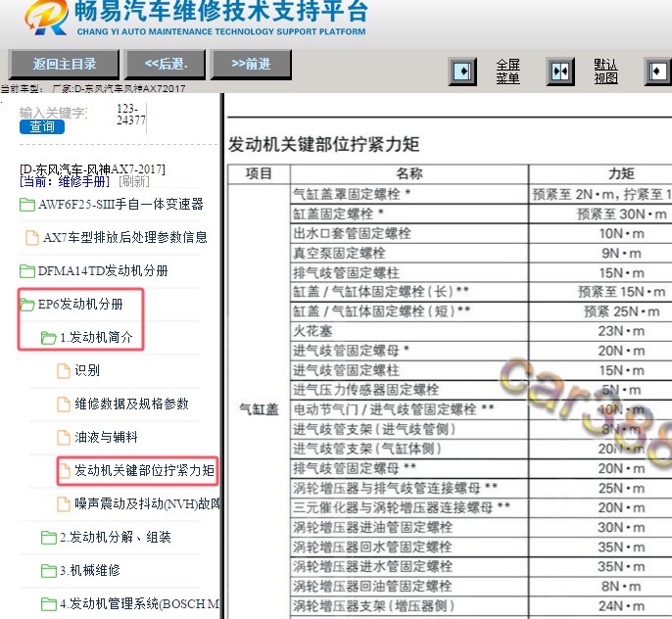Click folder icon beside DFMA14TD发动机分册
Image resolution: width=672 pixels, height=619 pixels.
coord(27,271)
